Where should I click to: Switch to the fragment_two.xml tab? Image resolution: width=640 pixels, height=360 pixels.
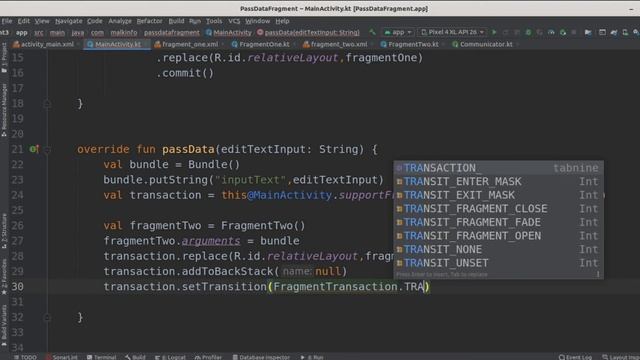[335, 44]
